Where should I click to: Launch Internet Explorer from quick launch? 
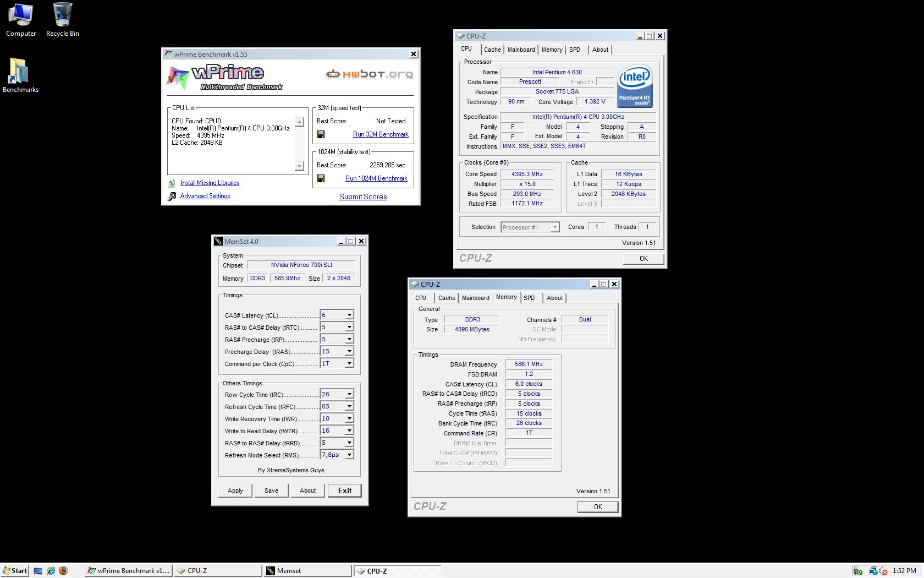pos(51,571)
